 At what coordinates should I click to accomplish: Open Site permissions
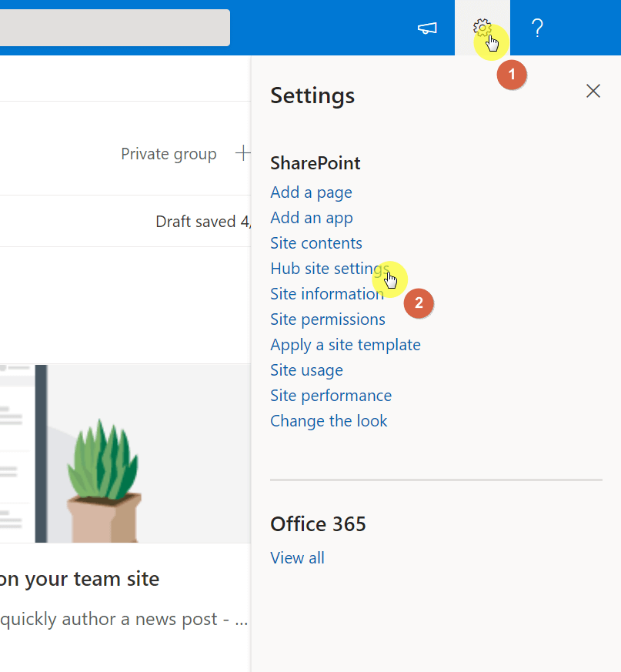(328, 319)
